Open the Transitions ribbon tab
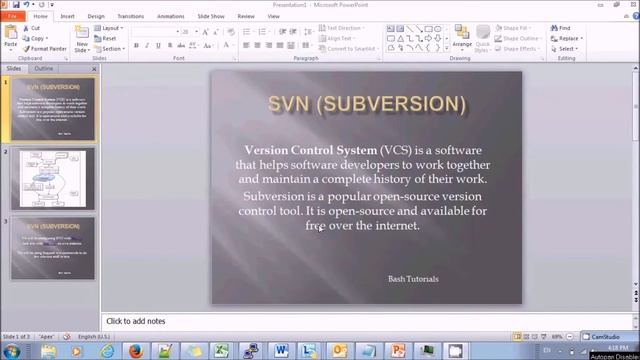 131,16
